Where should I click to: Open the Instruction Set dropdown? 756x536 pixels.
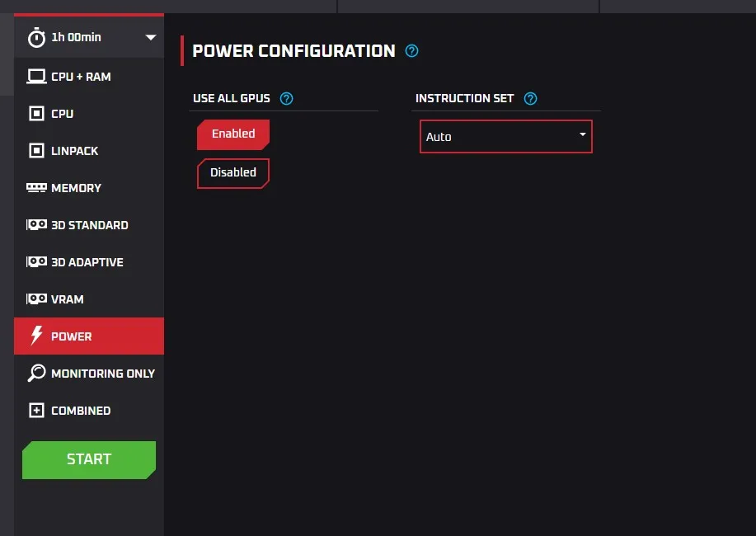tap(505, 136)
